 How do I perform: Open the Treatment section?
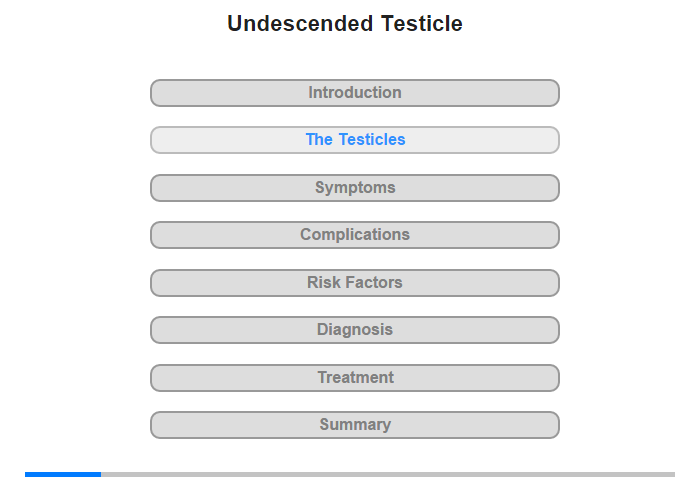point(355,378)
